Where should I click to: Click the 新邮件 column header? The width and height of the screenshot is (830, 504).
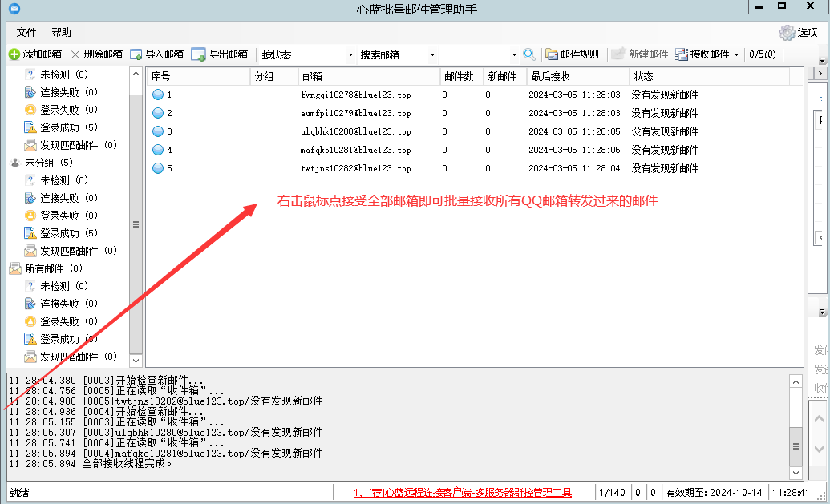click(505, 77)
